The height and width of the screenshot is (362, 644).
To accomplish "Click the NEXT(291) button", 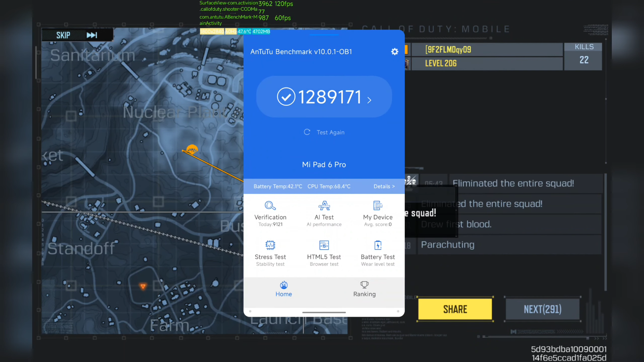I will [x=542, y=309].
